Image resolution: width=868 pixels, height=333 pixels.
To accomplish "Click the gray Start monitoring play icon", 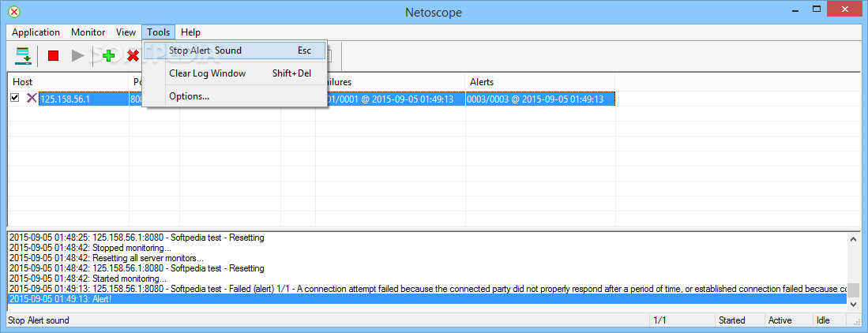I will click(78, 55).
